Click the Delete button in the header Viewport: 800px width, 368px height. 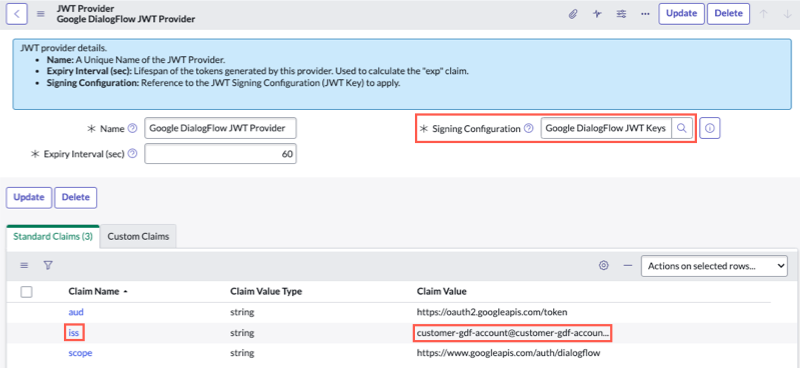[x=729, y=14]
